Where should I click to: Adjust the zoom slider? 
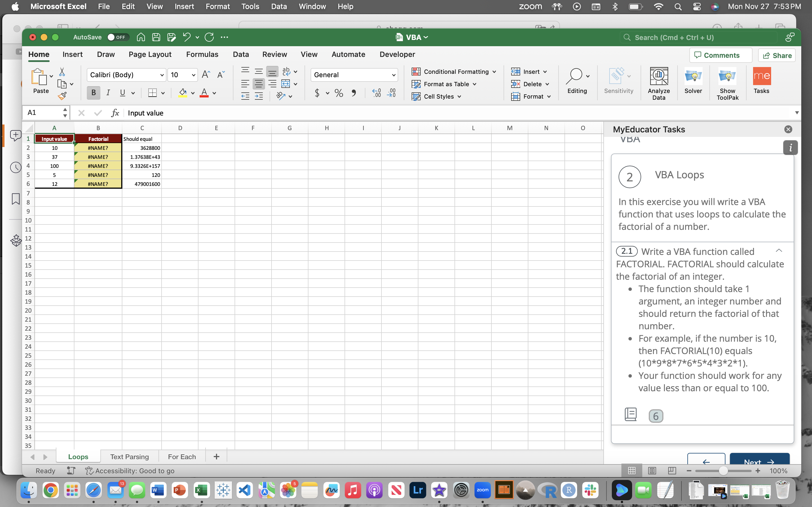tap(723, 470)
